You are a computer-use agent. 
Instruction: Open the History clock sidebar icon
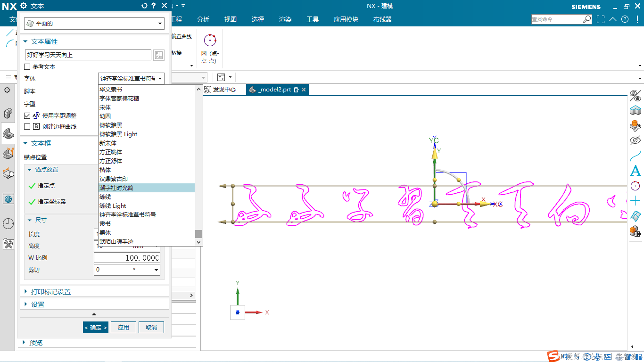[x=8, y=224]
